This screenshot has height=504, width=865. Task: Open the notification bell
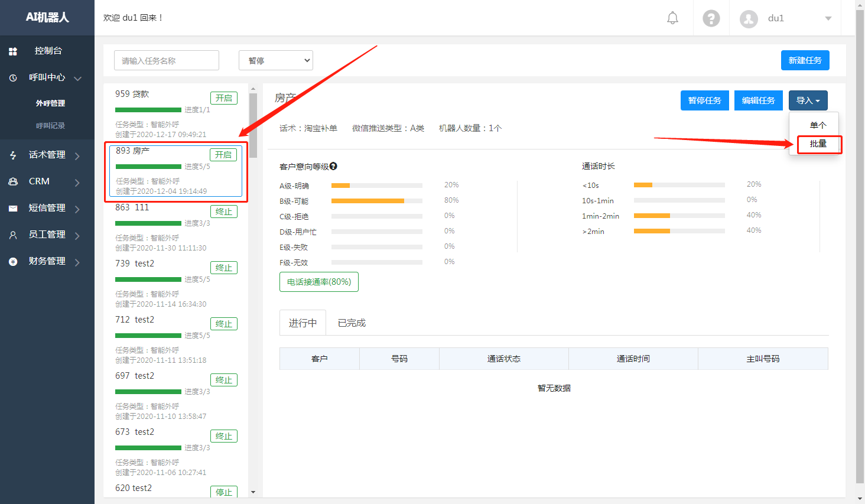(x=672, y=18)
